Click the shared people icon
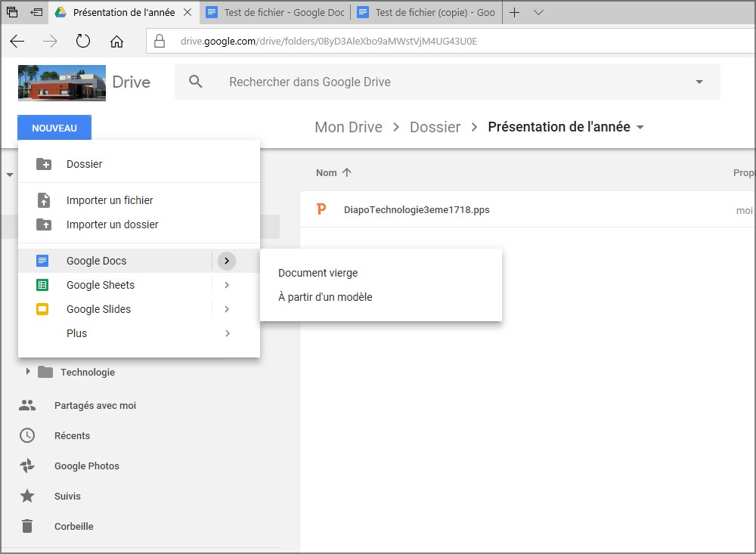Screen dimensions: 756x554 [27, 405]
